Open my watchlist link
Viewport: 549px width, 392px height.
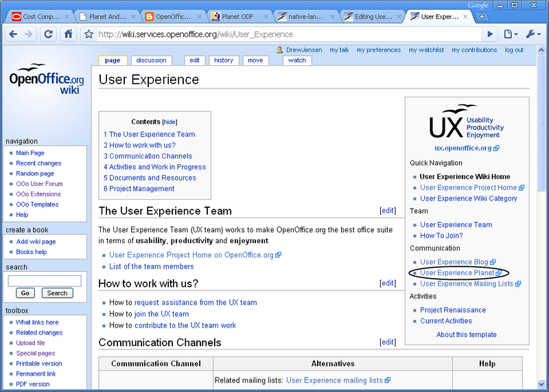coord(426,50)
